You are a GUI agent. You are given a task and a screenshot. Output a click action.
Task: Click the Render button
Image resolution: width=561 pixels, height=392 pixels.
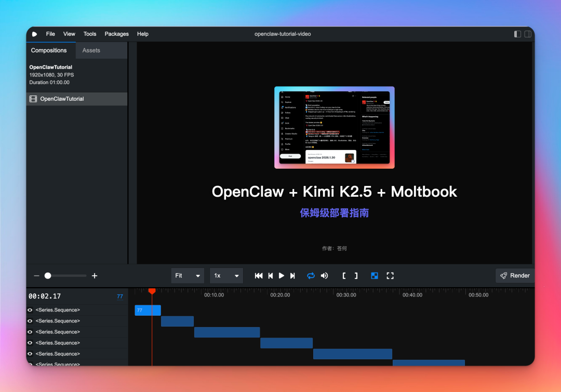515,276
